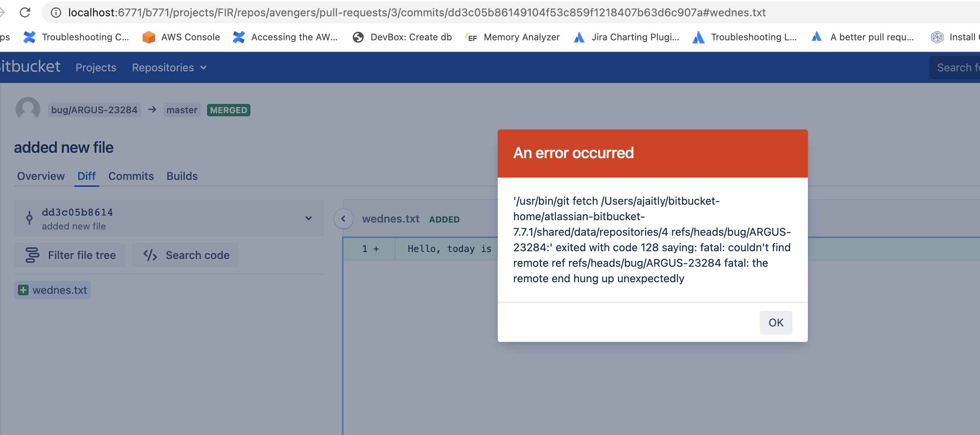The image size is (980, 435).
Task: Click the browser reload icon
Action: [x=25, y=12]
